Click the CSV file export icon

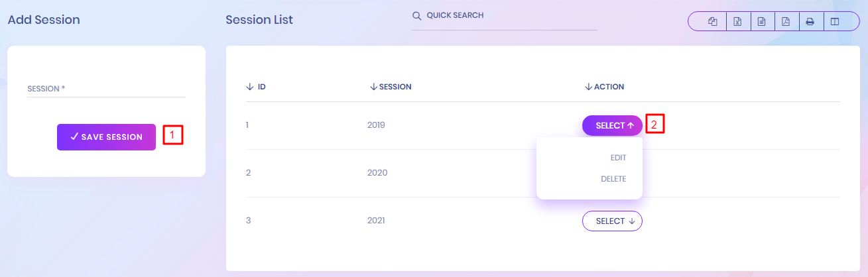point(761,21)
